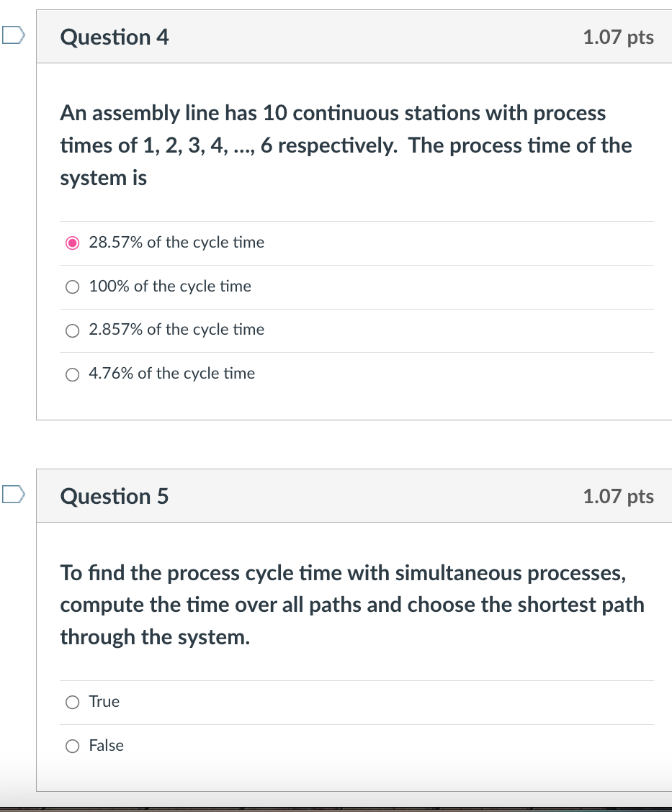Click the Question 5 prompt paragraph
The image size is (672, 812).
coord(351,605)
